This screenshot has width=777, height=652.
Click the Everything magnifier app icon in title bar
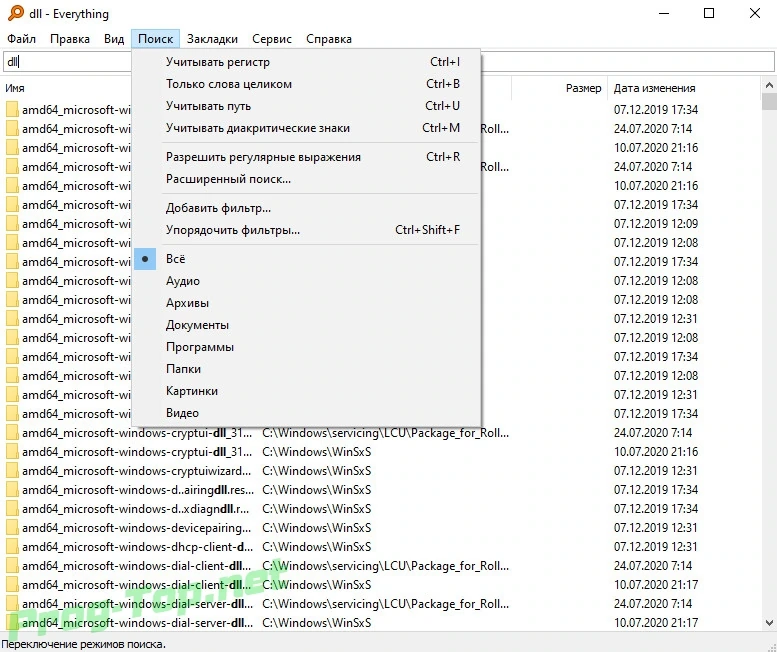click(x=15, y=13)
